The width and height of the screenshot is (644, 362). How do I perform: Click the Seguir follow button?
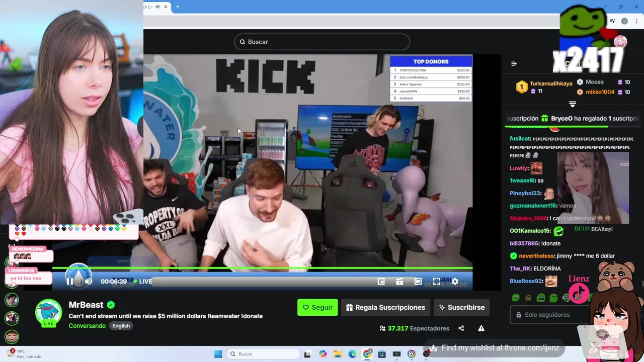317,307
